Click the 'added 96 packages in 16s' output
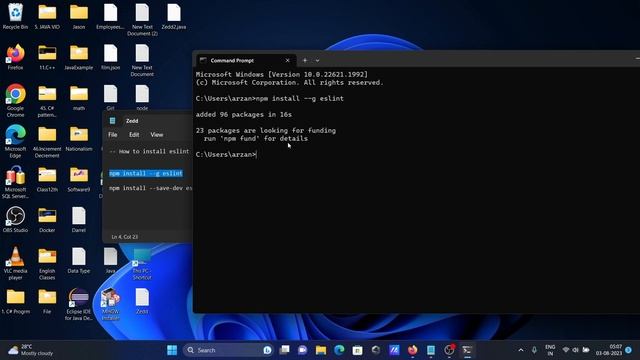 (x=244, y=115)
